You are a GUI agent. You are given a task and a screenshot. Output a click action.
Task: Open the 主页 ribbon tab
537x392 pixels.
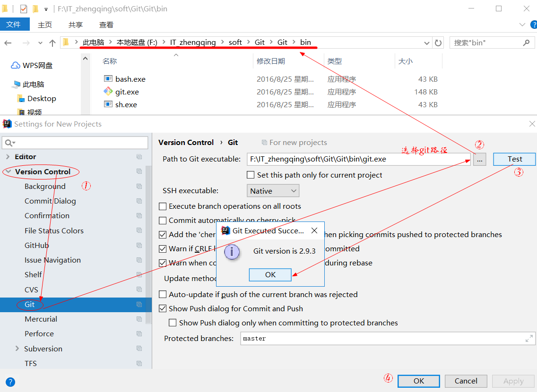(45, 25)
